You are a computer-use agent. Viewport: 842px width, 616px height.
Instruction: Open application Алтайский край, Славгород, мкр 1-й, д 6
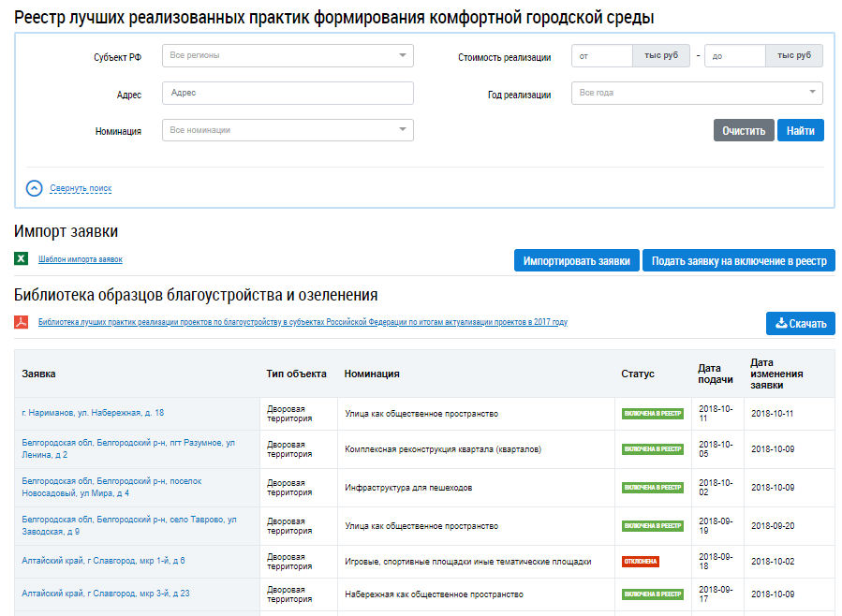tap(103, 561)
